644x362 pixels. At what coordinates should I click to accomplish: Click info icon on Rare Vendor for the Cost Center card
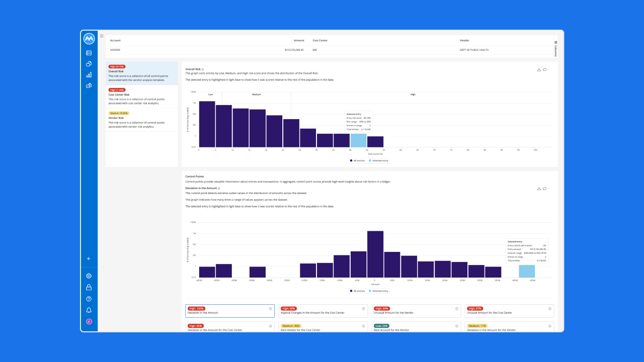[x=364, y=326]
